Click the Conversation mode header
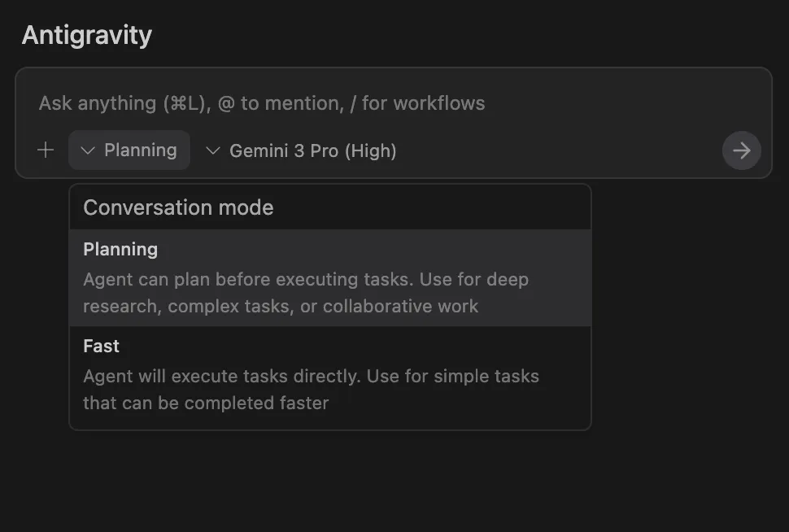Screen dimensions: 789x532 tap(178, 207)
